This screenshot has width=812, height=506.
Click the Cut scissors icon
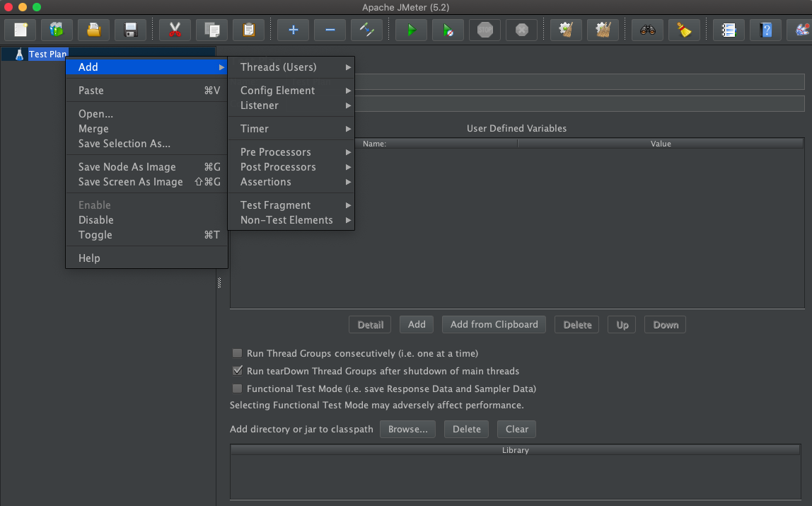175,30
